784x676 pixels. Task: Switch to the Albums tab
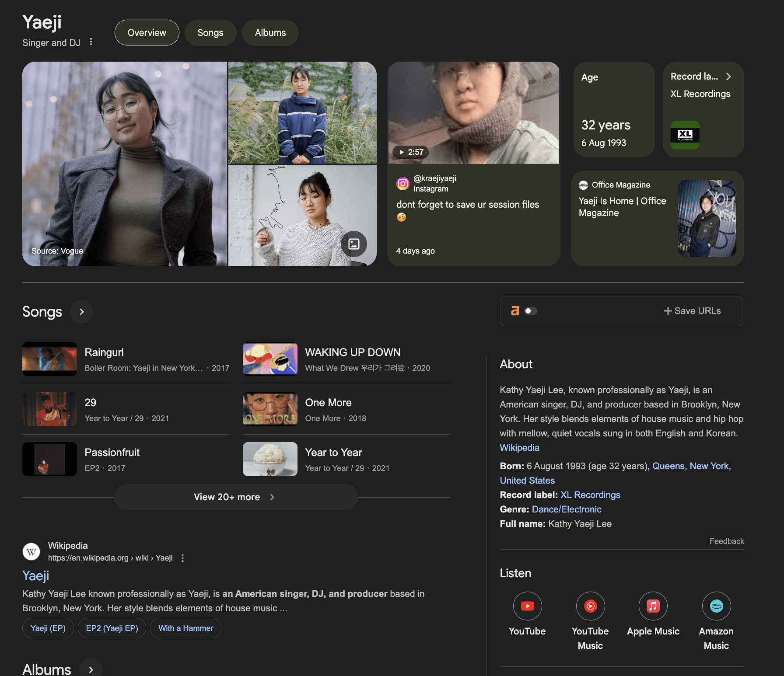pos(270,33)
